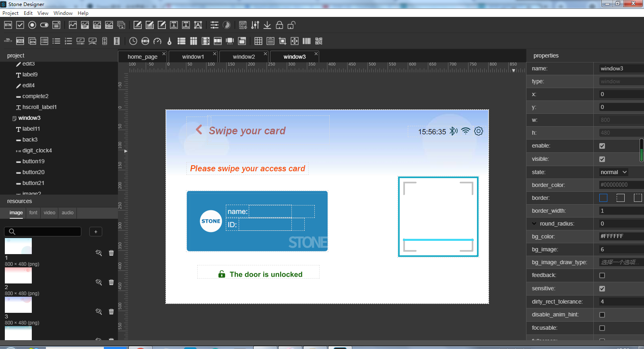Click the bg_color #FFFFFF field
The height and width of the screenshot is (349, 644).
620,236
